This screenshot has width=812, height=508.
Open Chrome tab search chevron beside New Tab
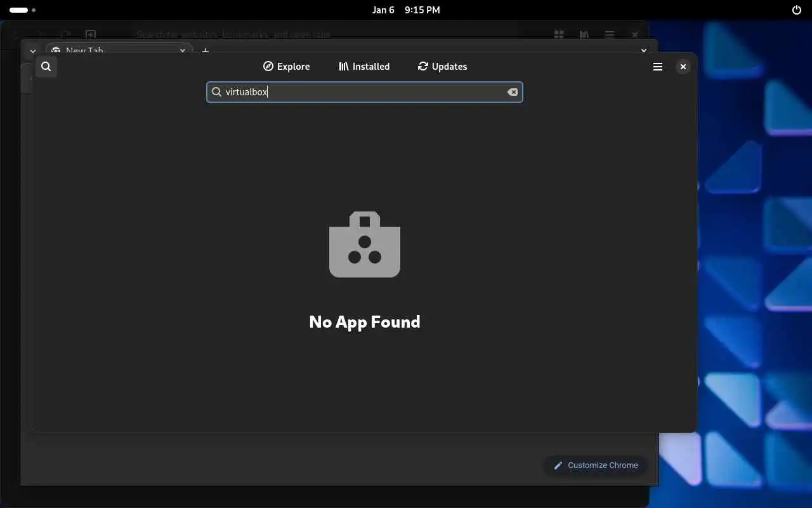click(x=33, y=51)
